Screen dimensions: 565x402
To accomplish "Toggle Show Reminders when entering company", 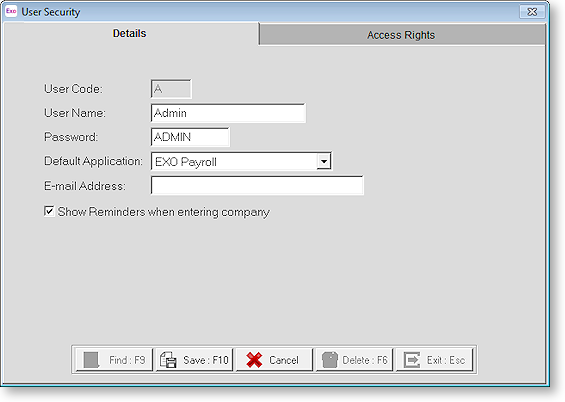I will pos(49,211).
